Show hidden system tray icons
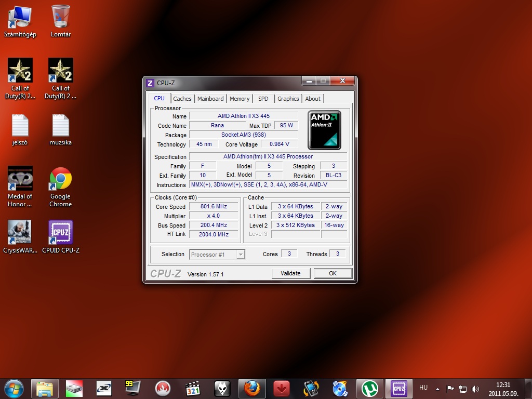This screenshot has height=399, width=532. (437, 389)
